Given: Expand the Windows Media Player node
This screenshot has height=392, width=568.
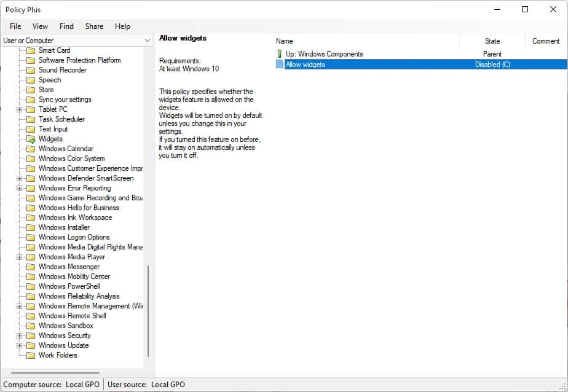Looking at the screenshot, I should click(20, 257).
